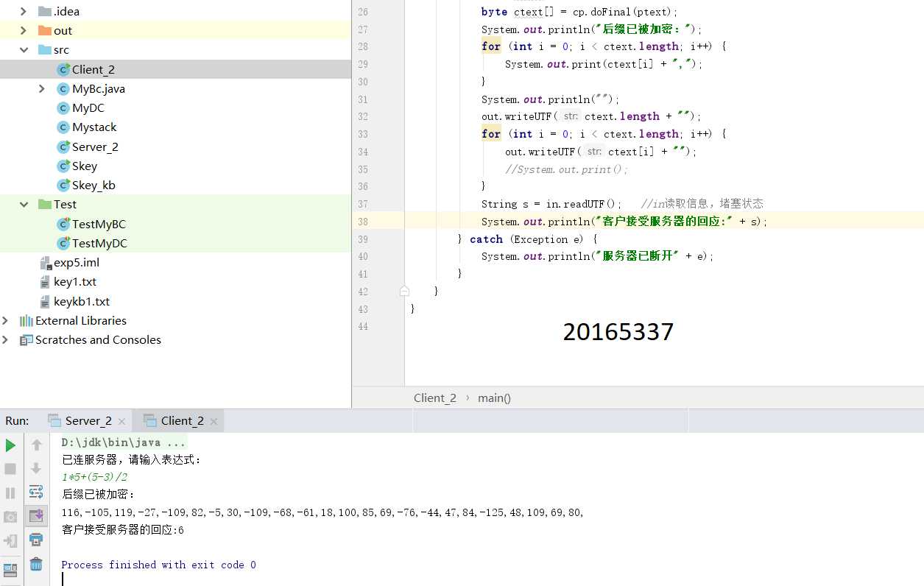The height and width of the screenshot is (586, 924).
Task: Select the out folder row
Action: click(175, 30)
